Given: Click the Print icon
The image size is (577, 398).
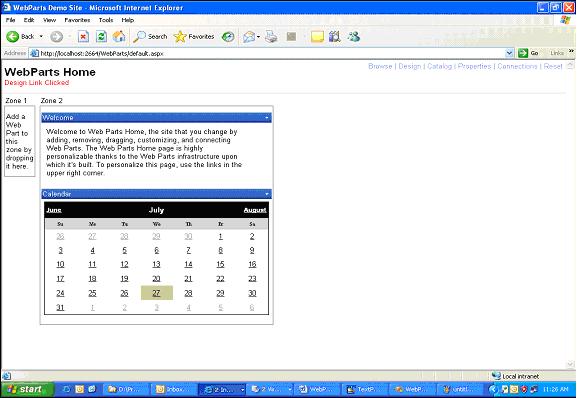Looking at the screenshot, I should (271, 36).
